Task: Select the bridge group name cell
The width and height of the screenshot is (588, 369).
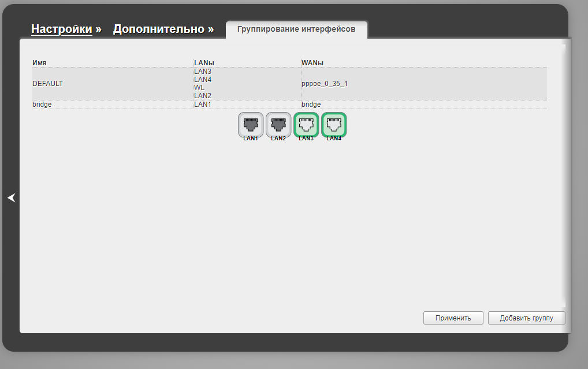Action: (42, 105)
